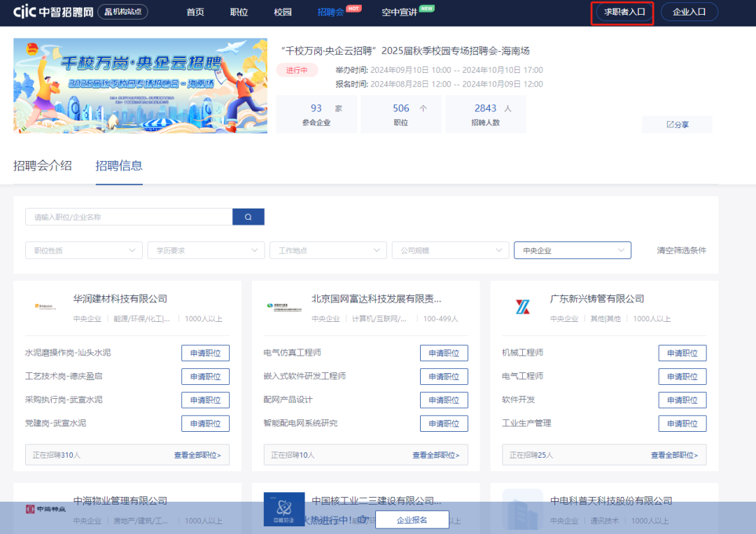This screenshot has height=534, width=756.
Task: Select 校园 in the top navigation
Action: (x=282, y=12)
